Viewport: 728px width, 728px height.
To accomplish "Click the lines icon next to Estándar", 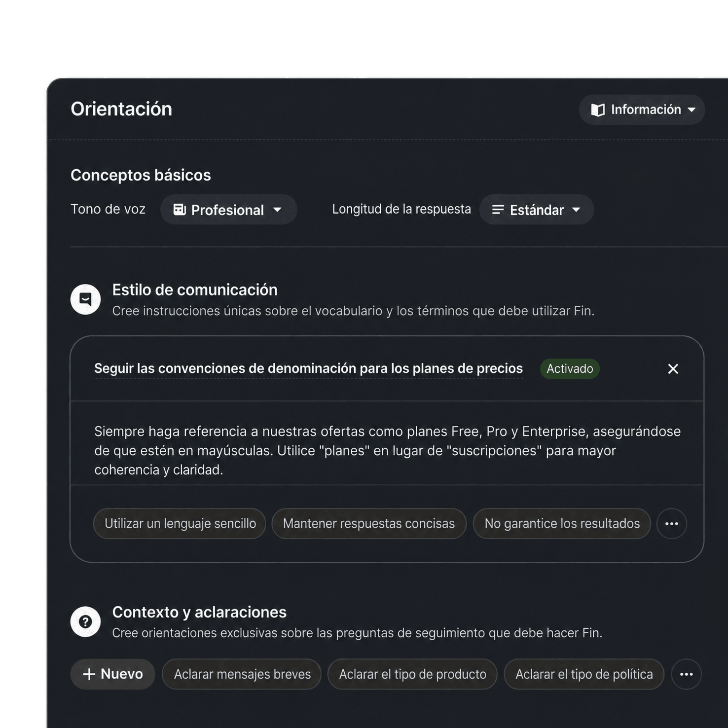I will tap(498, 210).
